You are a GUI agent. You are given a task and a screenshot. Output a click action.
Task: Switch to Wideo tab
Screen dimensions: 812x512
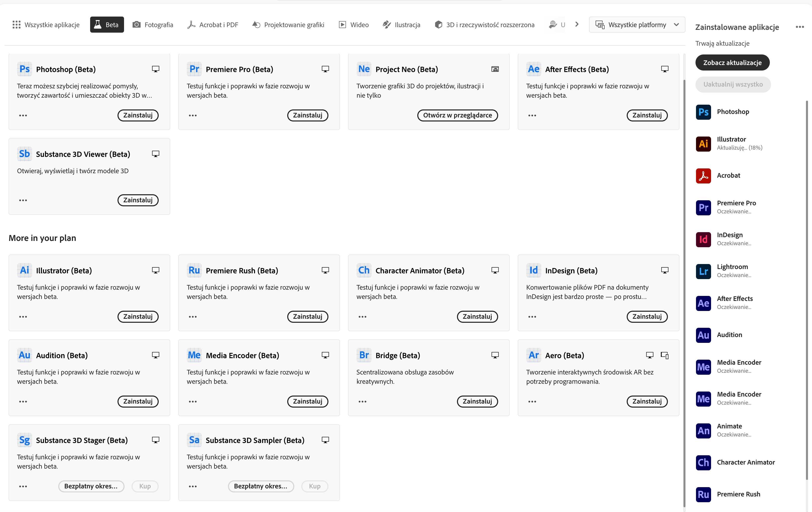pos(354,25)
